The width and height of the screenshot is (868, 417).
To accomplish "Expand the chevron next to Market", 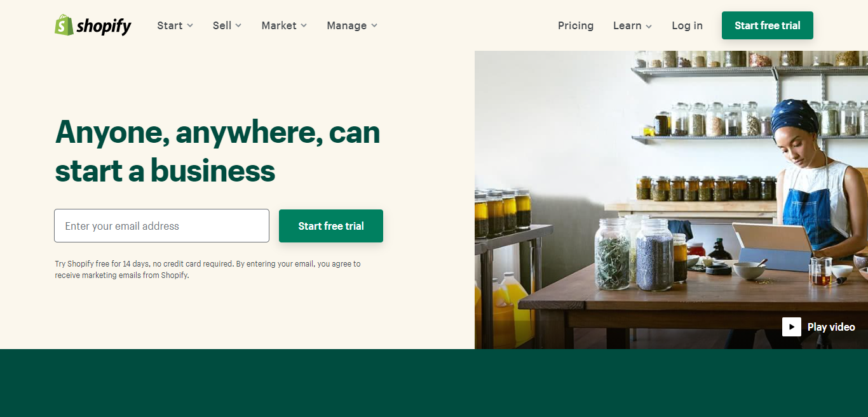I will [x=304, y=25].
